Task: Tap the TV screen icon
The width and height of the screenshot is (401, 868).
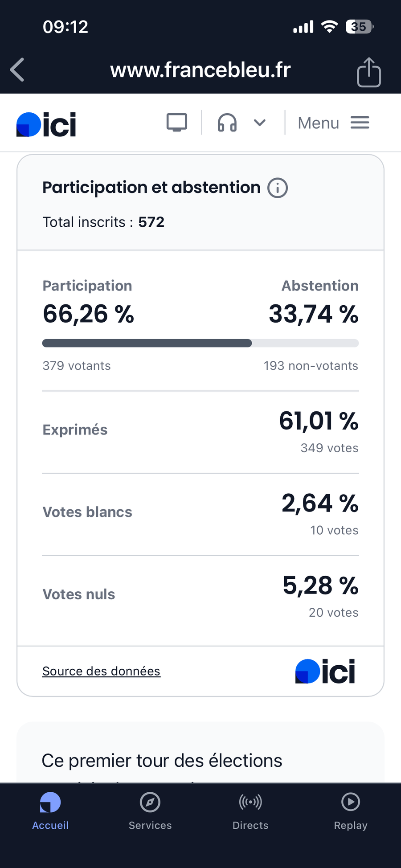Action: point(177,123)
